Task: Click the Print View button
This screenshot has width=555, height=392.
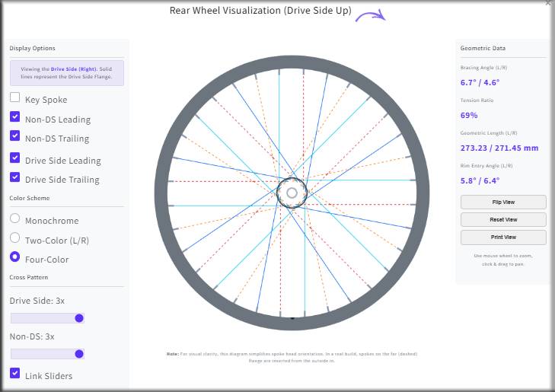Action: [x=503, y=237]
